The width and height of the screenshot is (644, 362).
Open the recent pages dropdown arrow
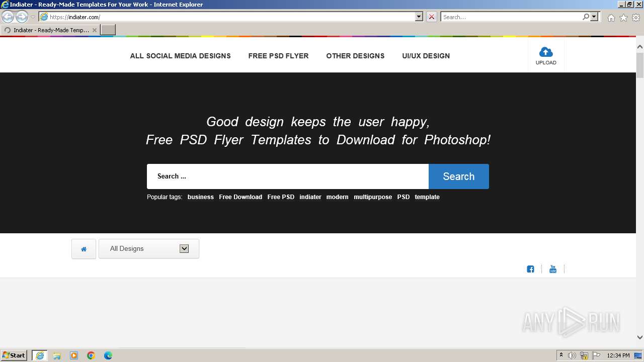[x=33, y=17]
